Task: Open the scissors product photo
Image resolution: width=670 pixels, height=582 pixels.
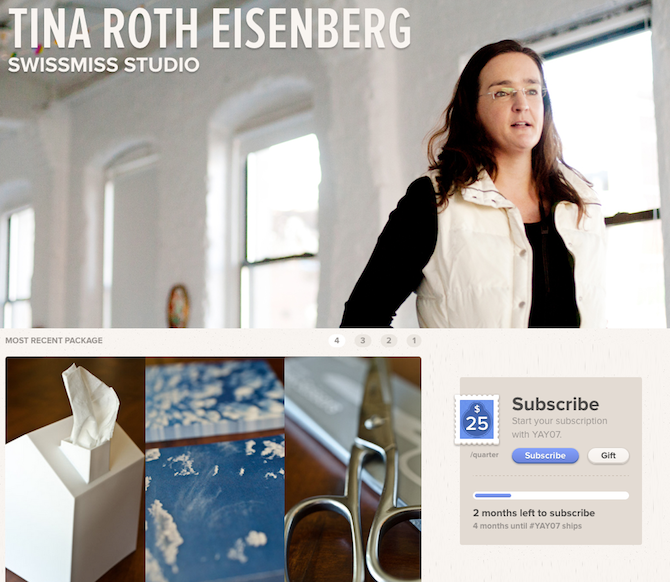Action: (353, 470)
